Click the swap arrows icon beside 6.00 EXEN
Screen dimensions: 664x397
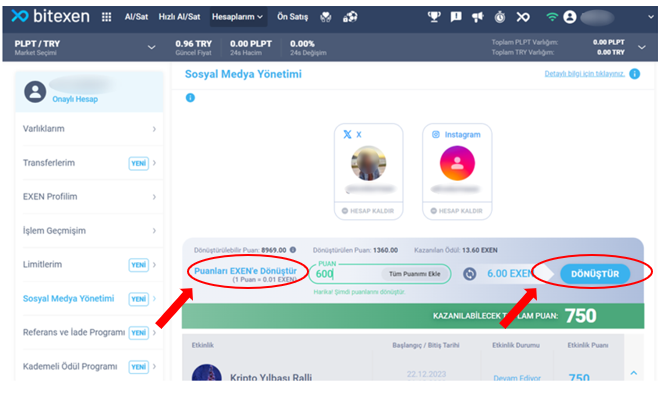click(x=469, y=274)
